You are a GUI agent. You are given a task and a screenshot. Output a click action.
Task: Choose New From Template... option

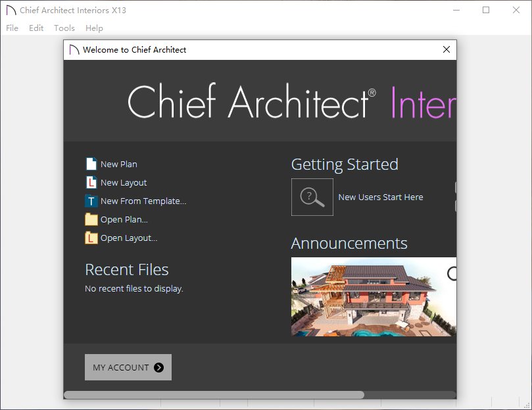pyautogui.click(x=143, y=201)
